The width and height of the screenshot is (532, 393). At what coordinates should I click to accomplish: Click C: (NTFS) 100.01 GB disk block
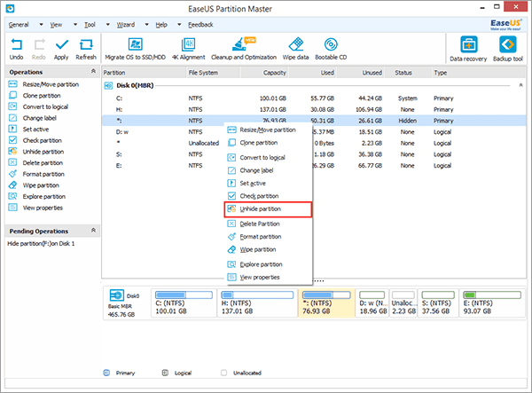pos(184,303)
